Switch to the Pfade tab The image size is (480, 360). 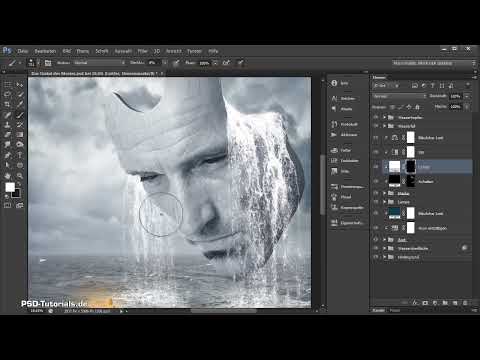tap(395, 310)
